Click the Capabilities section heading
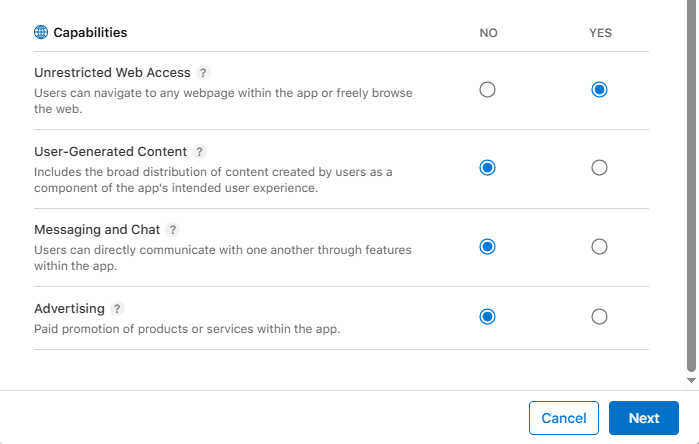Image resolution: width=699 pixels, height=444 pixels. [90, 32]
